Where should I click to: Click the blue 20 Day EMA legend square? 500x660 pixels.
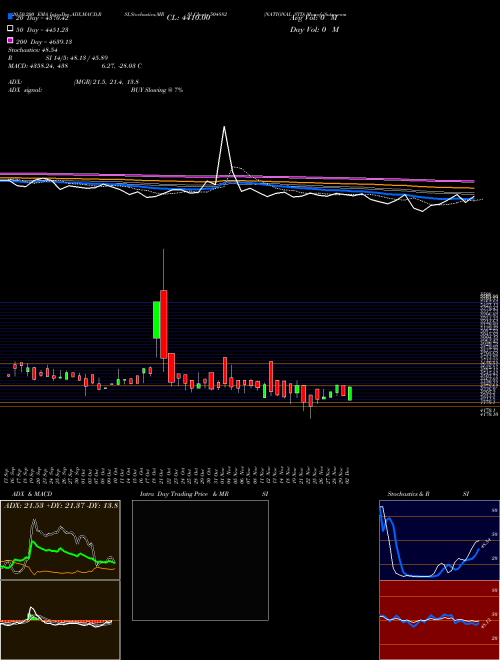coord(10,16)
